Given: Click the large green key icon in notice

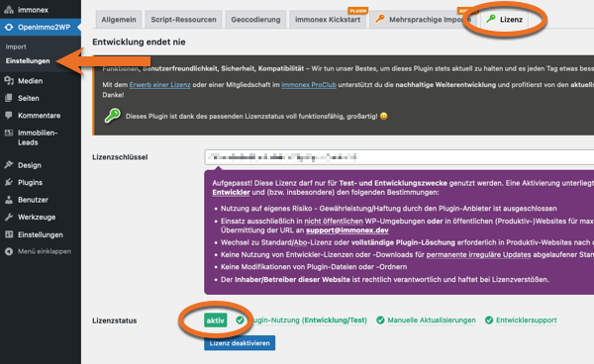Looking at the screenshot, I should 113,116.
